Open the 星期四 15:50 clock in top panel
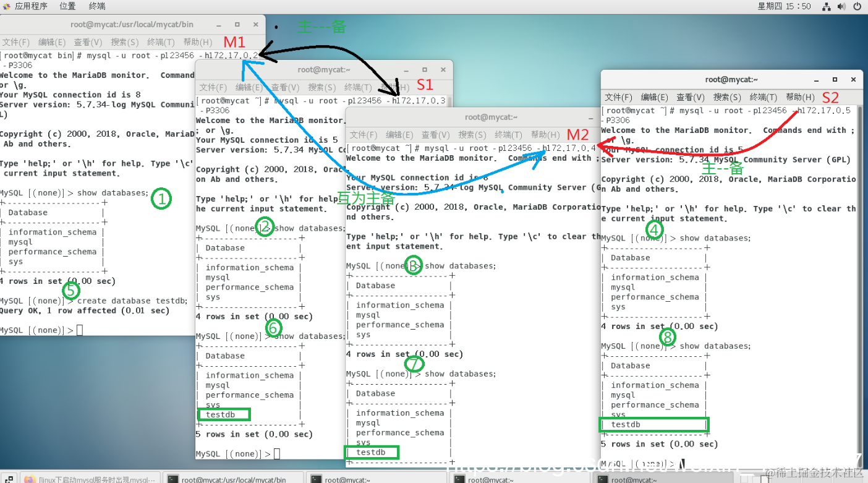868x483 pixels. pyautogui.click(x=784, y=6)
